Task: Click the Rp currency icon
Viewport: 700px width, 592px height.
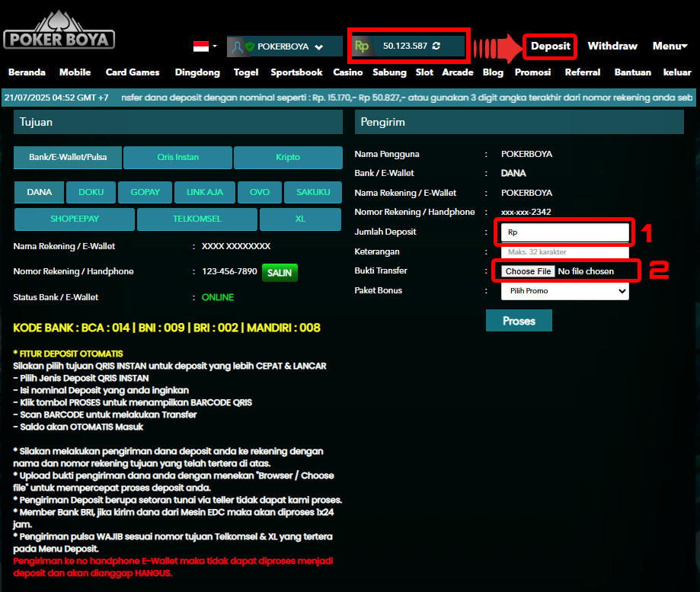Action: (362, 46)
